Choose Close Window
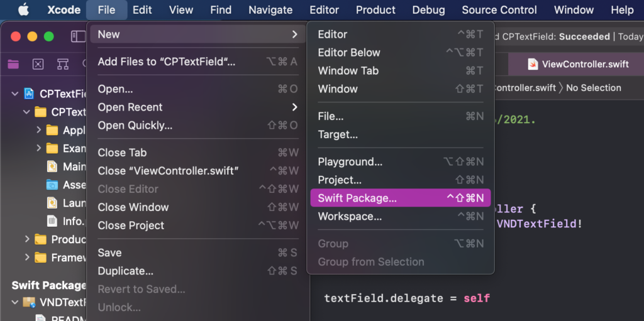644x321 pixels. coord(197,207)
